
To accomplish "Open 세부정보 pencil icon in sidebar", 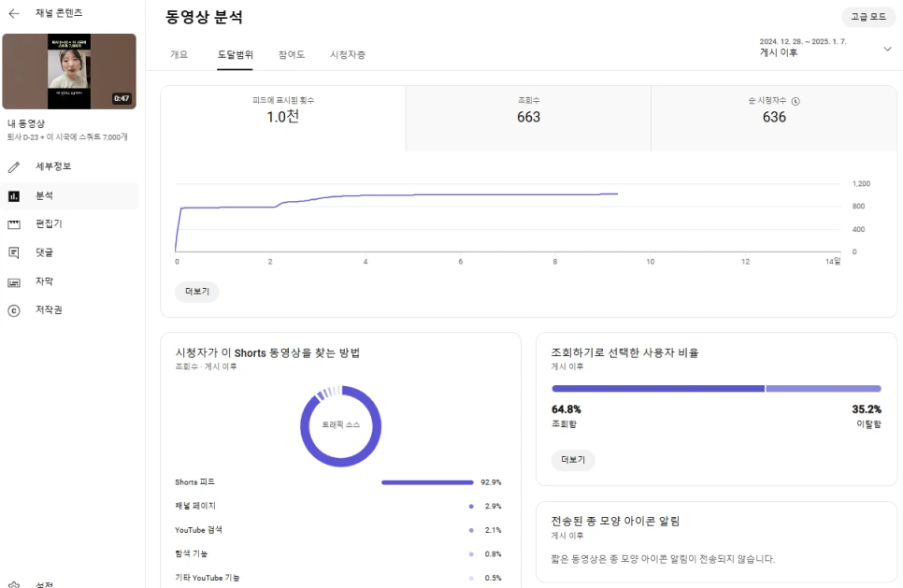I will [x=14, y=167].
